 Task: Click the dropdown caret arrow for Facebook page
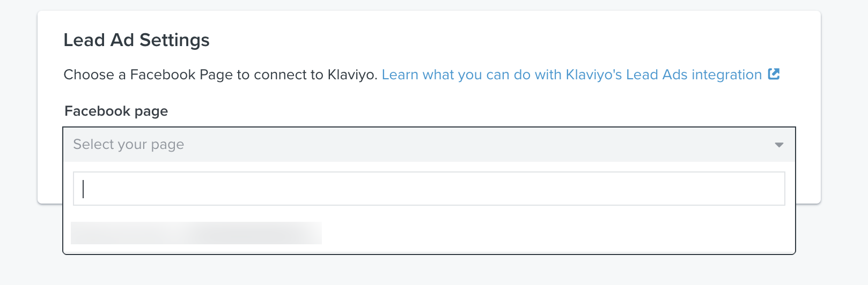click(779, 145)
